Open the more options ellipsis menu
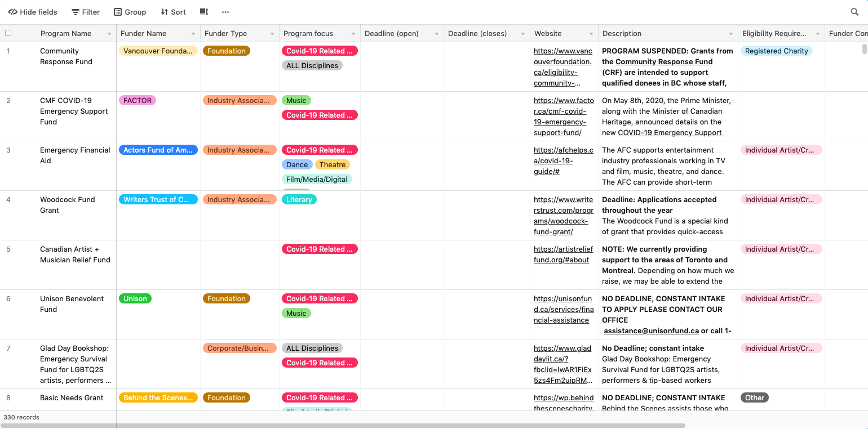868x429 pixels. (x=225, y=12)
